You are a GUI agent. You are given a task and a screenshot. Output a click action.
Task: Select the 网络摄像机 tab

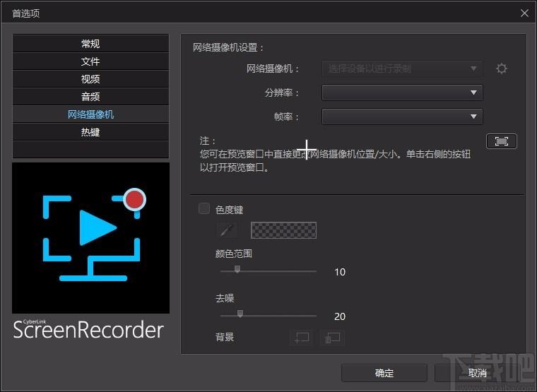point(90,114)
